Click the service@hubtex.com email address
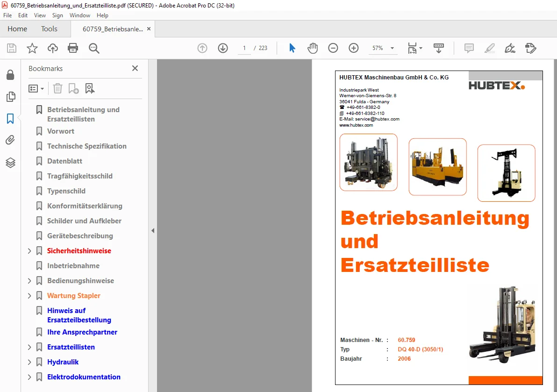The width and height of the screenshot is (557, 392). pyautogui.click(x=377, y=119)
